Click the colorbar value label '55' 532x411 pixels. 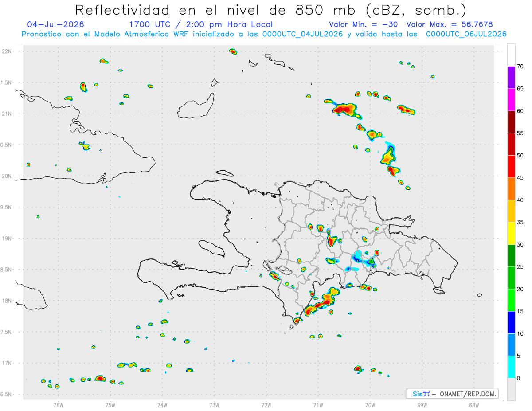(520, 133)
